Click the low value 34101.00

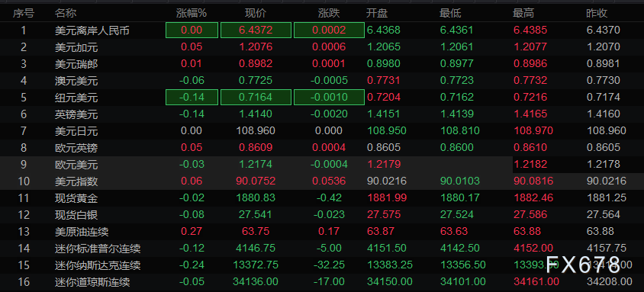pos(463,282)
